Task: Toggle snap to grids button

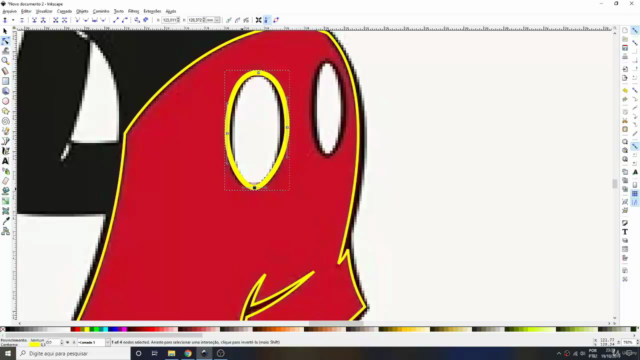Action: pyautogui.click(x=635, y=194)
